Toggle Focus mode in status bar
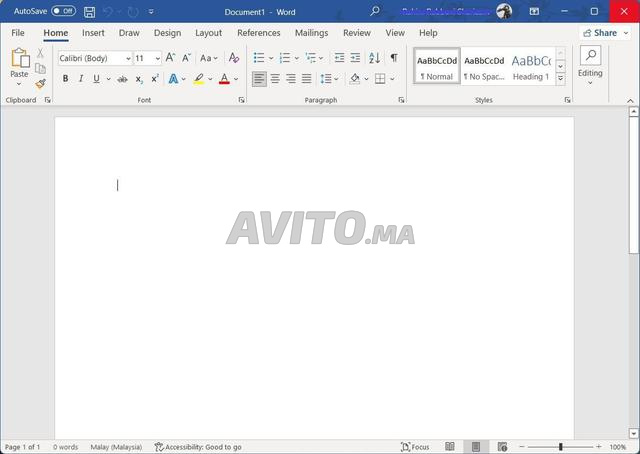 click(x=415, y=447)
